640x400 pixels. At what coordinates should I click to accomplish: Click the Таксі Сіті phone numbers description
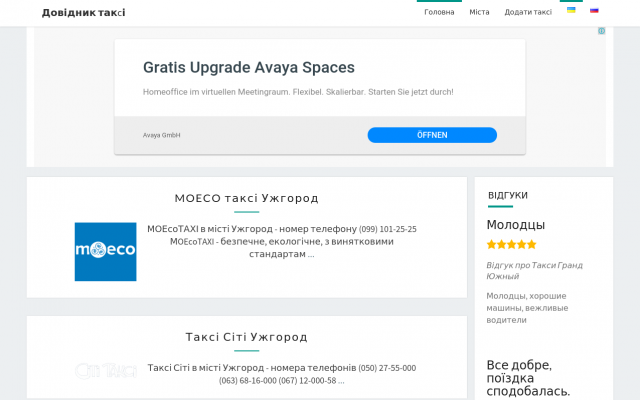282,374
